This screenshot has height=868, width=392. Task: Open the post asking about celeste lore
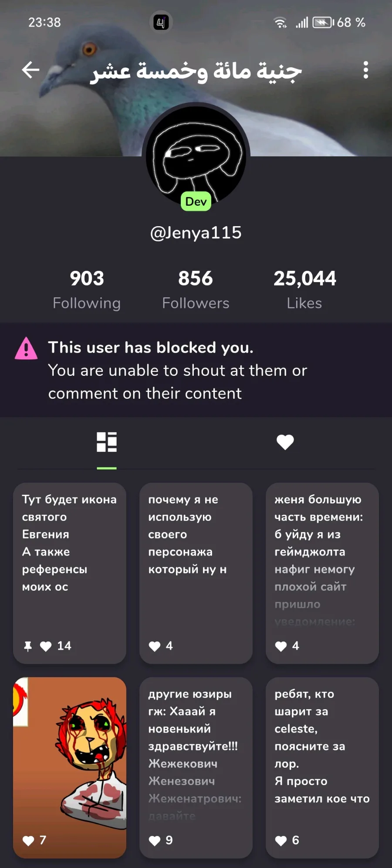tap(322, 767)
